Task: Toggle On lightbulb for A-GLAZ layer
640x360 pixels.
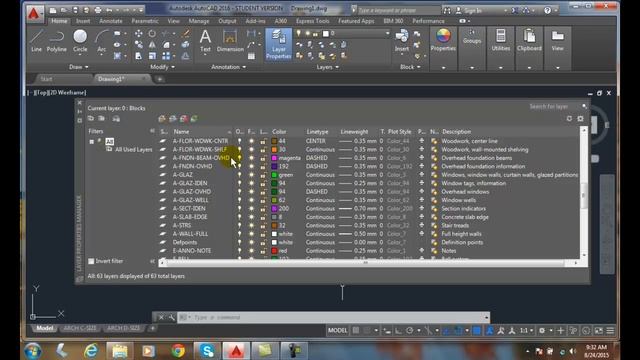Action: (240, 175)
